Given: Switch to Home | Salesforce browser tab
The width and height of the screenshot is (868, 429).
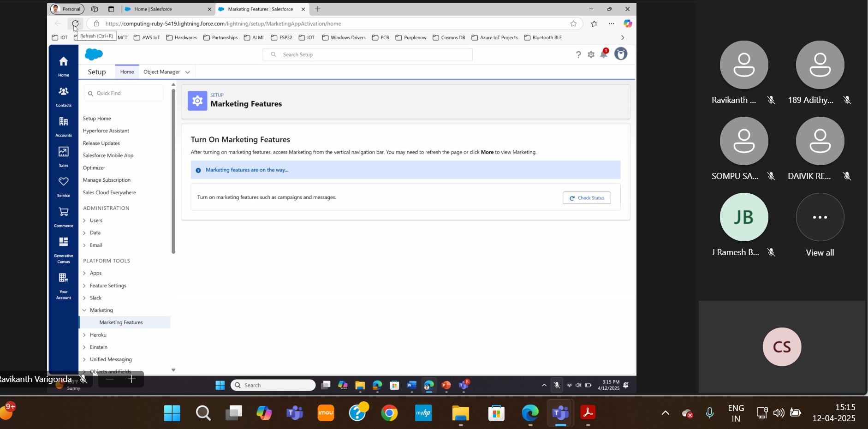Looking at the screenshot, I should point(166,9).
